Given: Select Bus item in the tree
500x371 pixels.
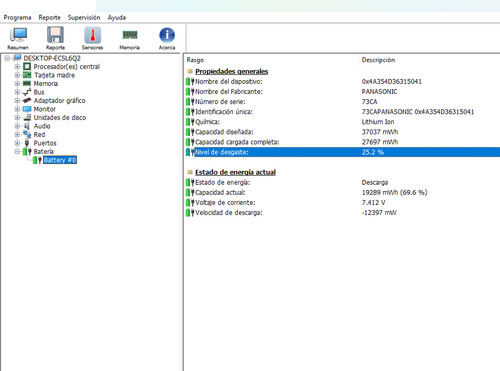Looking at the screenshot, I should pos(39,92).
